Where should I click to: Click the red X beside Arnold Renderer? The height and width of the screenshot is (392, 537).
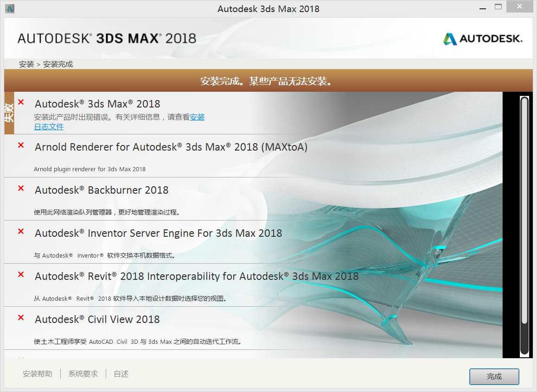coord(21,145)
